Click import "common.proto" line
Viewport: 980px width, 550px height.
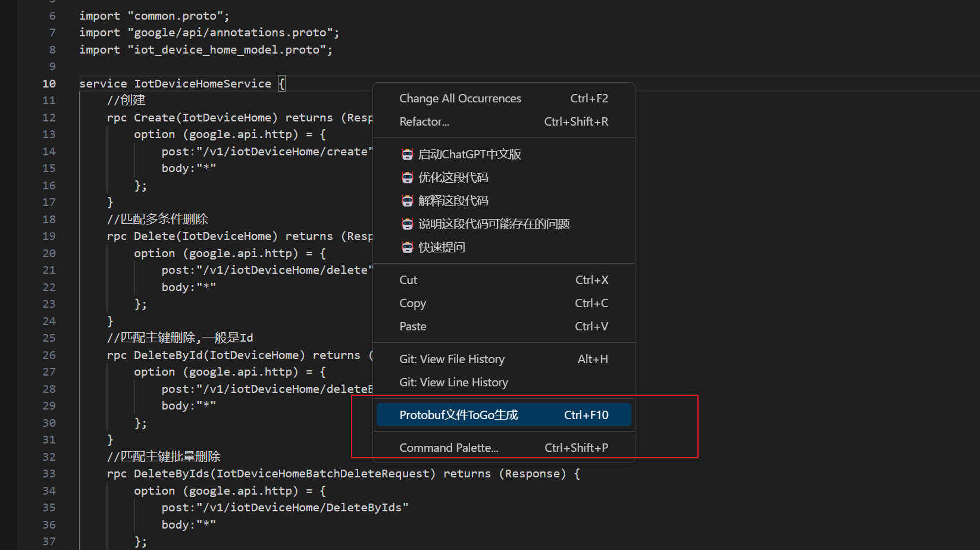pyautogui.click(x=154, y=16)
